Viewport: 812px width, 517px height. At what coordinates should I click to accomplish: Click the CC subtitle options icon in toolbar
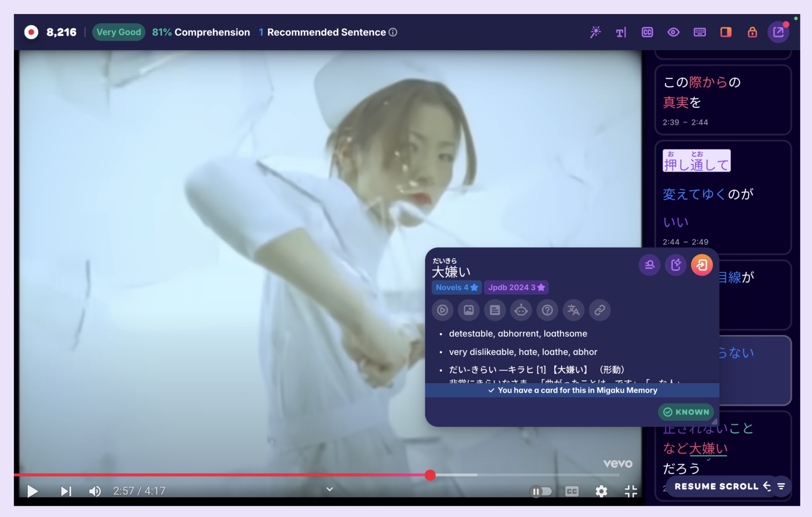[x=647, y=32]
